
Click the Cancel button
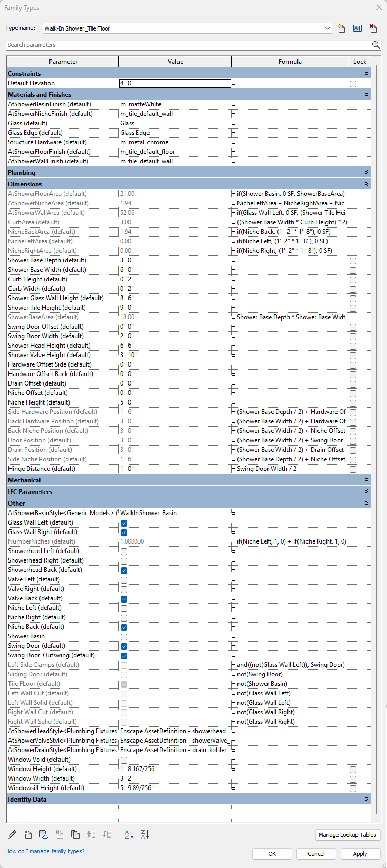tap(316, 854)
